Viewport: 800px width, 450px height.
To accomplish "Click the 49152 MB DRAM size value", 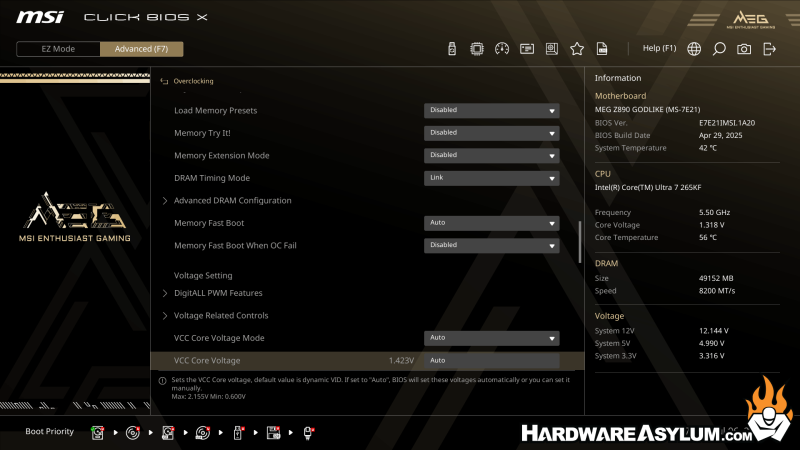I will [716, 278].
